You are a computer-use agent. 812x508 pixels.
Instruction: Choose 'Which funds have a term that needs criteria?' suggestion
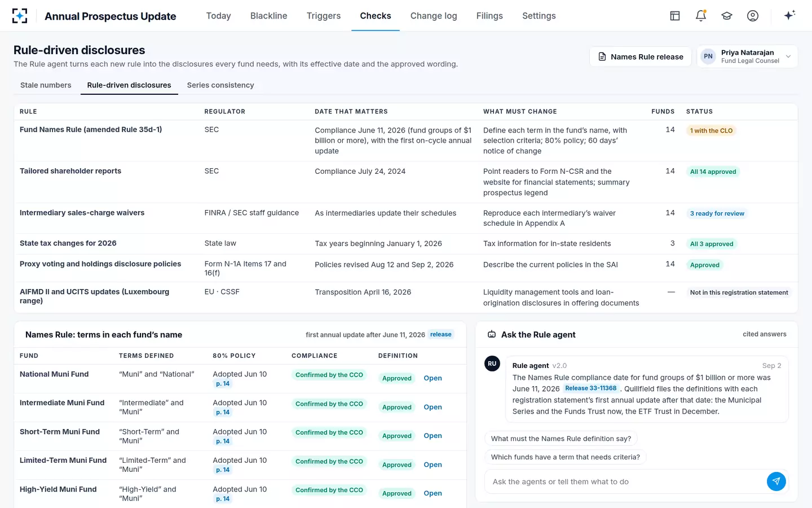tap(566, 457)
